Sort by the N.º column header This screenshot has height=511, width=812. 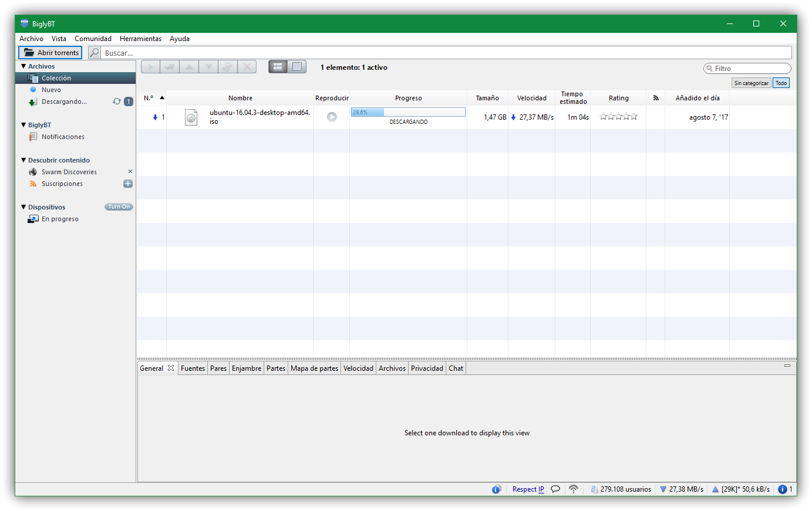pyautogui.click(x=151, y=98)
